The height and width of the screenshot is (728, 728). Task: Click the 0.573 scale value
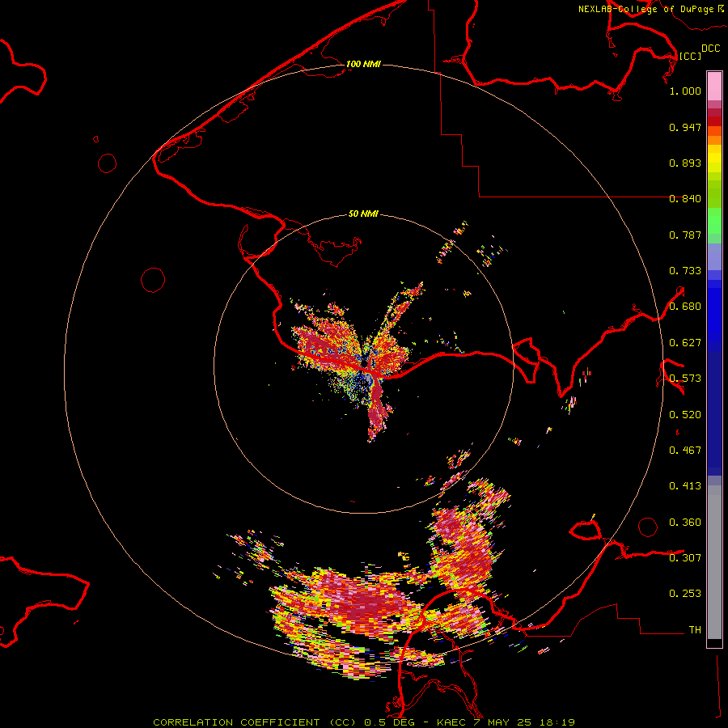[685, 379]
